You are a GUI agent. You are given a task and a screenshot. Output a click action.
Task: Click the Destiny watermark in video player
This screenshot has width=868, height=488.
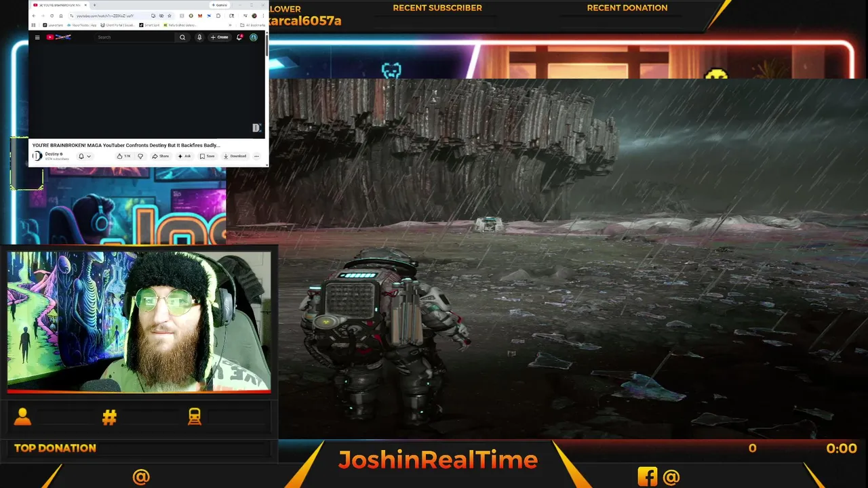(256, 127)
